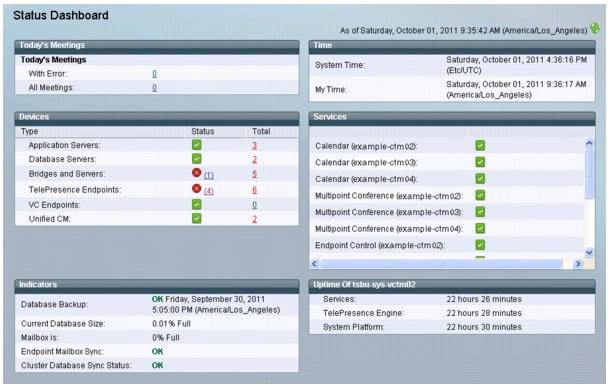
Task: Click Services horizontal scroll right arrow
Action: click(x=578, y=264)
